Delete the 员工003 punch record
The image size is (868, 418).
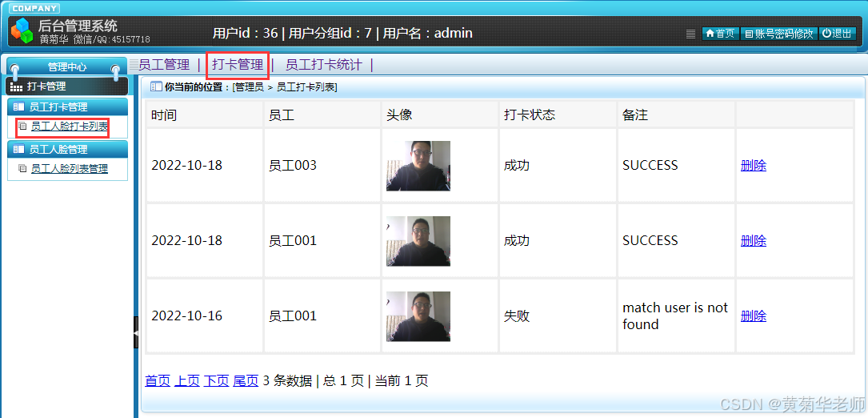pyautogui.click(x=754, y=165)
